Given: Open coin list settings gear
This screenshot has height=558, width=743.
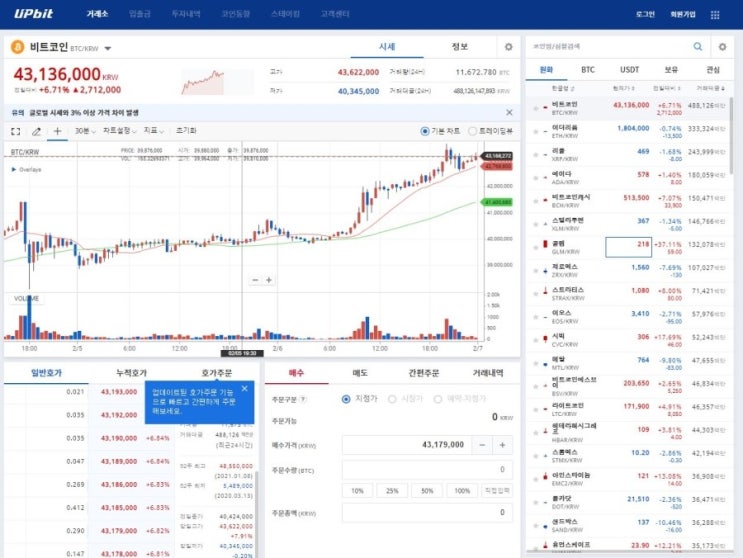Looking at the screenshot, I should click(x=722, y=46).
